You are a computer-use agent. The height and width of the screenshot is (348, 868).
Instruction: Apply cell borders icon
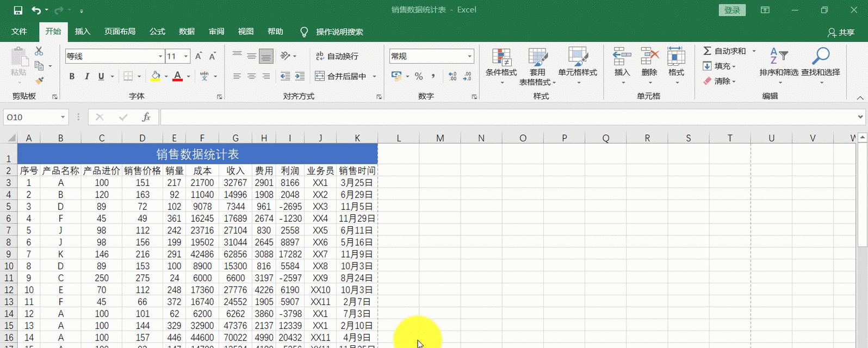point(128,77)
